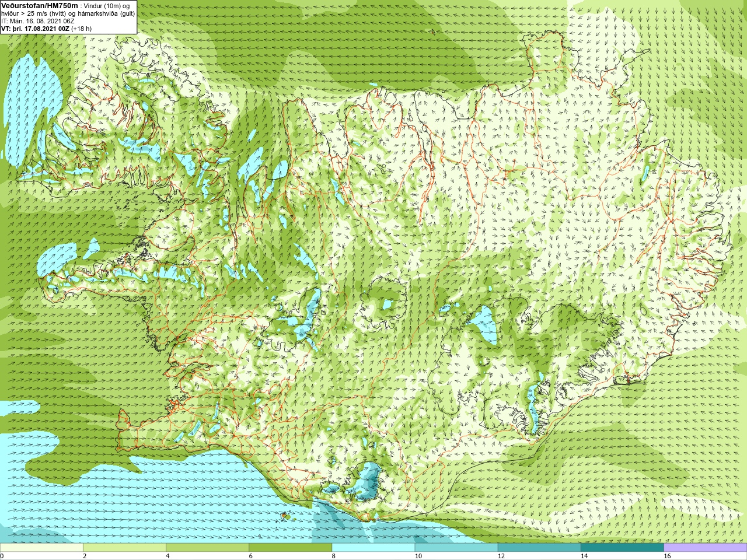Click the scale label "8"
The height and width of the screenshot is (560, 747).
334,556
